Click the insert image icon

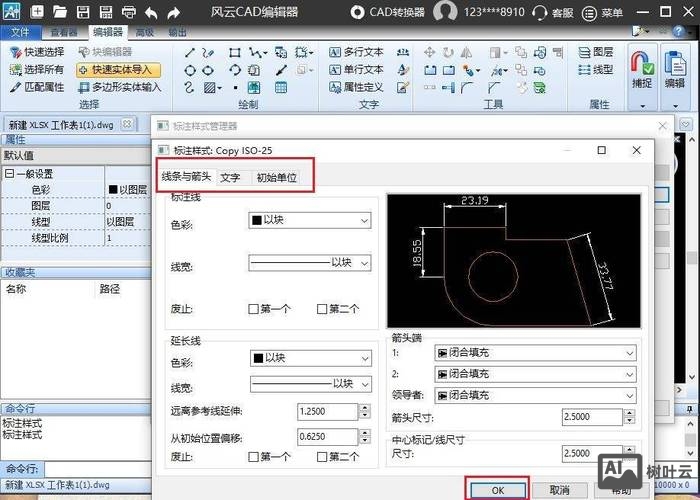coord(254,87)
